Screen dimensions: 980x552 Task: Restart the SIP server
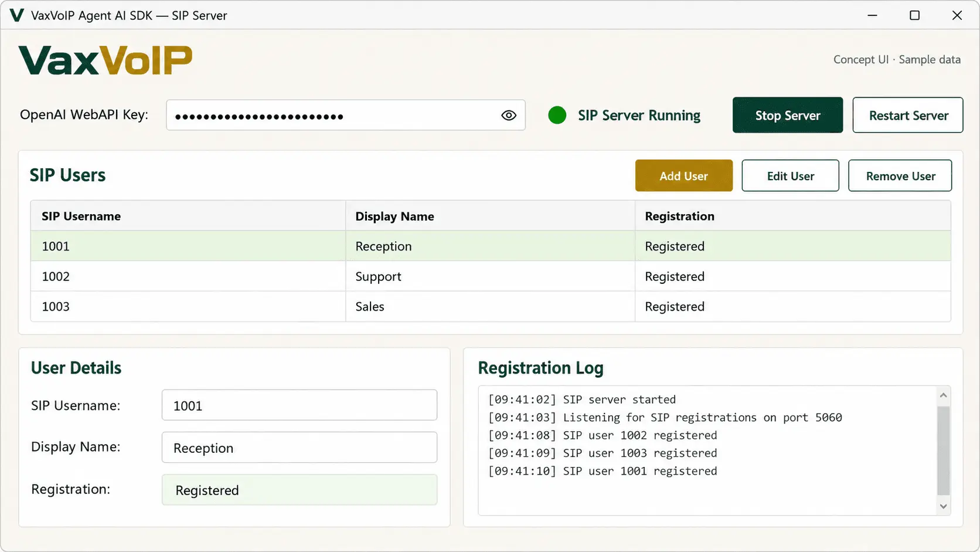908,115
